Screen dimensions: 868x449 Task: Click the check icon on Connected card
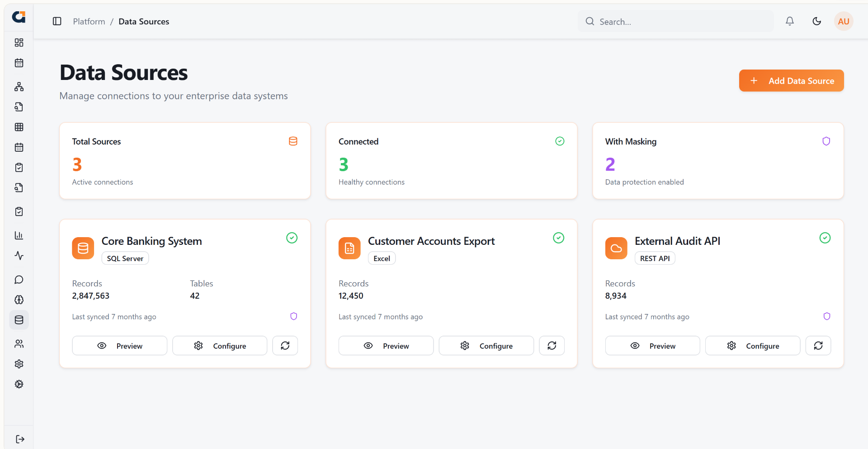click(560, 141)
